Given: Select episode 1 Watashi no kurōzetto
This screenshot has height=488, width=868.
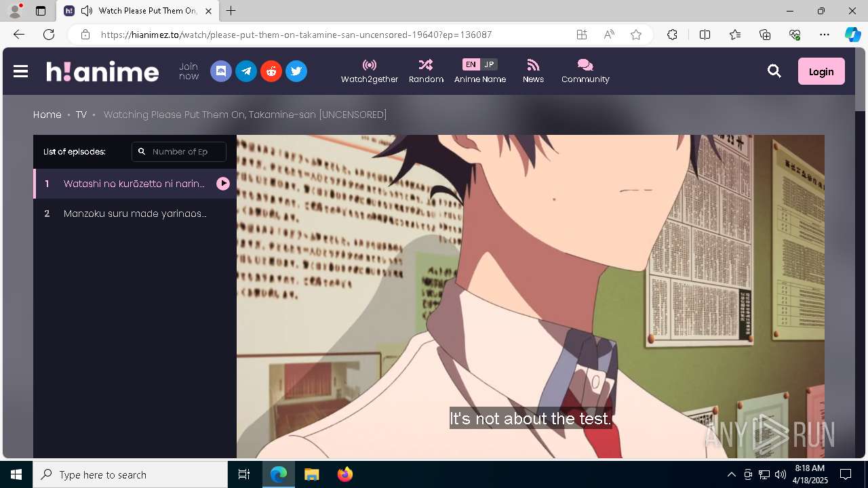Looking at the screenshot, I should pos(135,184).
